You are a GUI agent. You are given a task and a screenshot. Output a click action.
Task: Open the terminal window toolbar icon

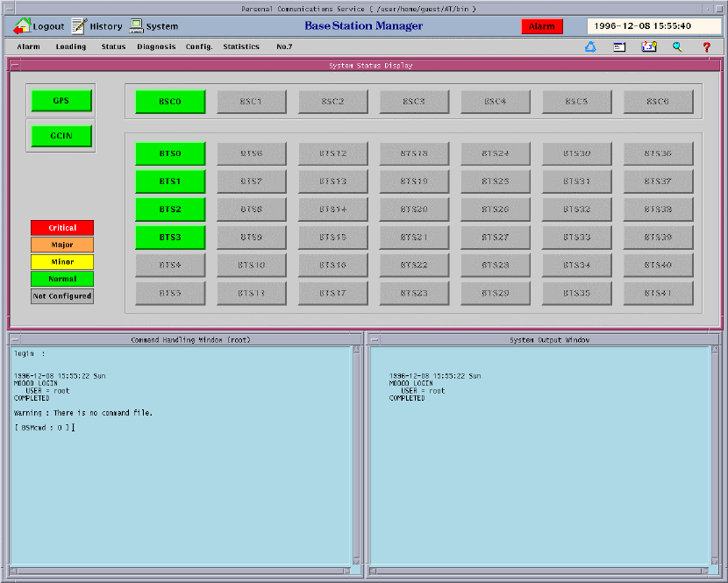(x=619, y=46)
